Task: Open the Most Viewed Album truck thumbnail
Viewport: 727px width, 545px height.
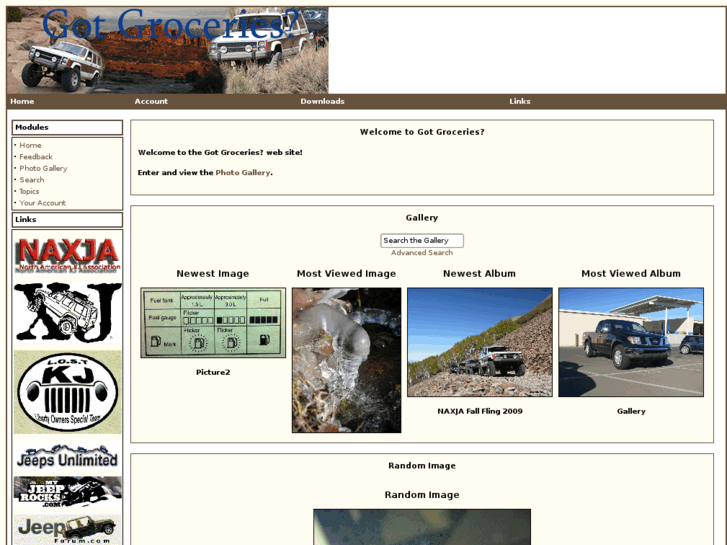Action: tap(631, 342)
